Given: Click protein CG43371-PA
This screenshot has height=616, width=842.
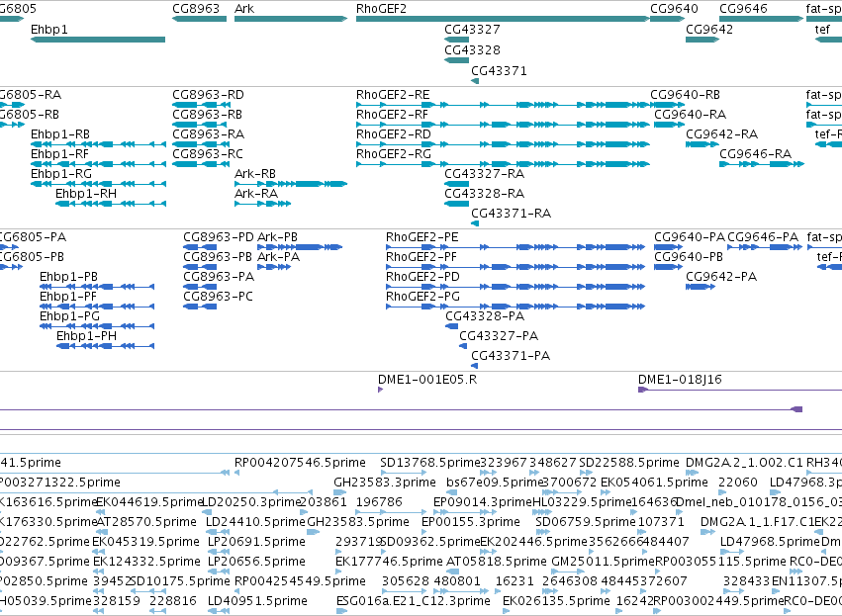Looking at the screenshot, I should point(474,366).
